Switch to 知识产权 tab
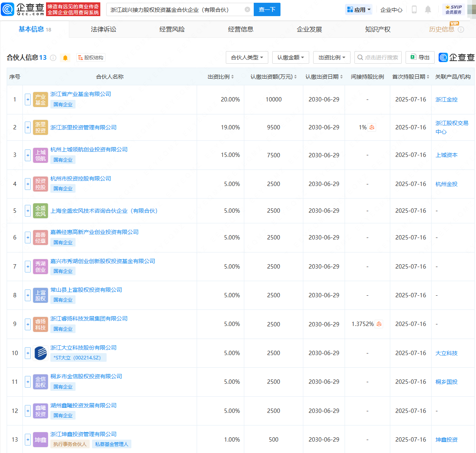 pos(378,29)
